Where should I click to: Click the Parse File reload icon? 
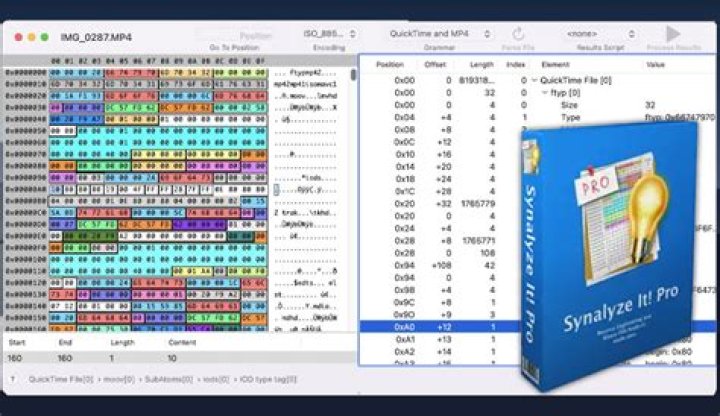pos(518,34)
